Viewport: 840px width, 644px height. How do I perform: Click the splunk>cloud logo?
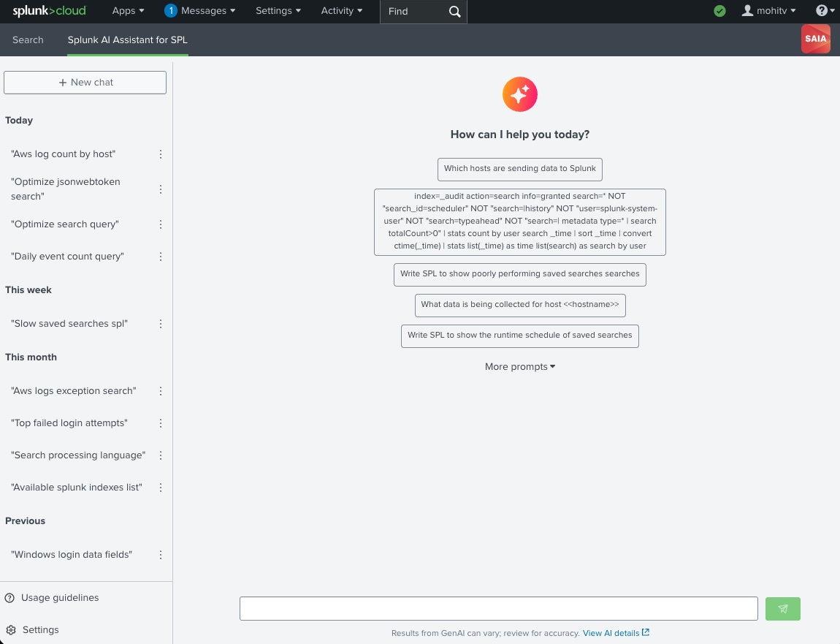click(49, 11)
